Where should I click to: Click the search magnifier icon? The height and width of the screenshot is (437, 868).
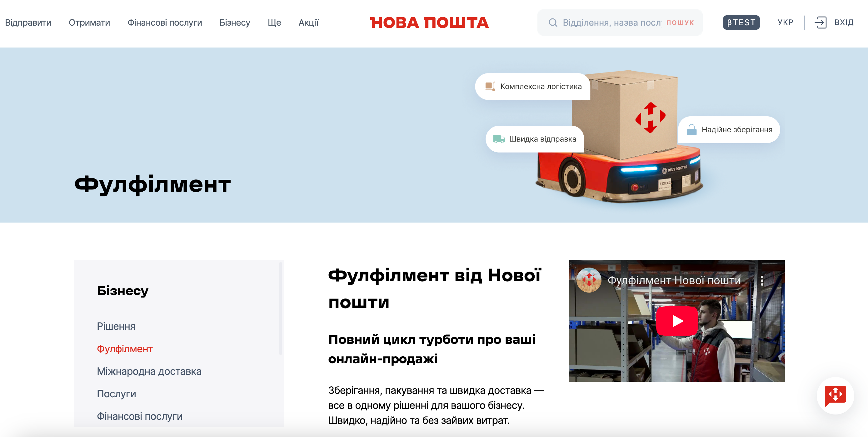pyautogui.click(x=553, y=23)
